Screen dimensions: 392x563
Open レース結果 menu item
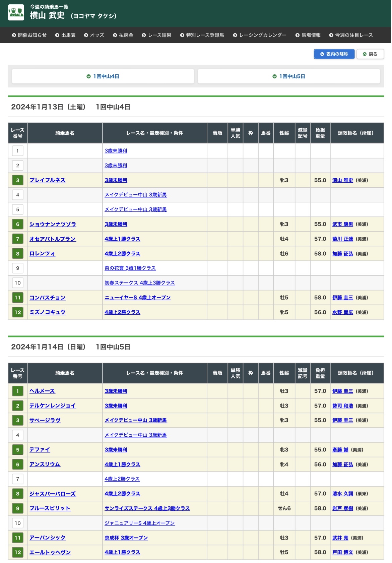[x=156, y=35]
